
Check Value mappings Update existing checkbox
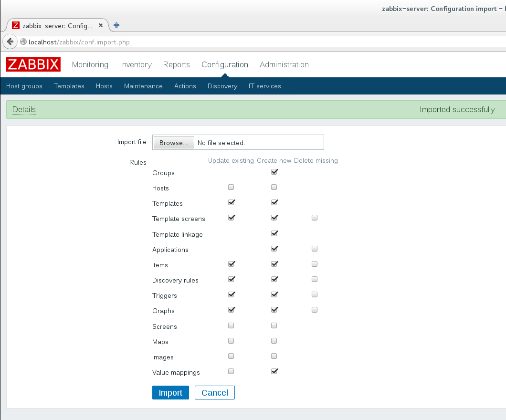231,371
